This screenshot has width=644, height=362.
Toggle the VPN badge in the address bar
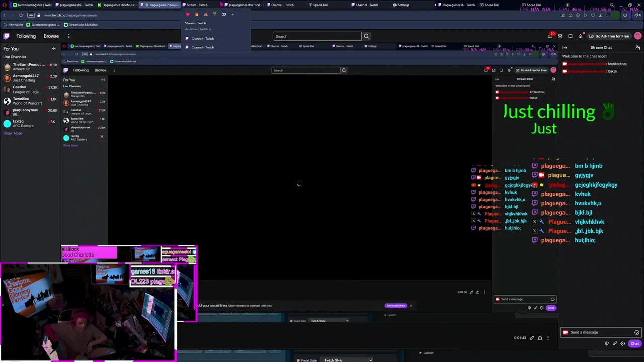31,15
